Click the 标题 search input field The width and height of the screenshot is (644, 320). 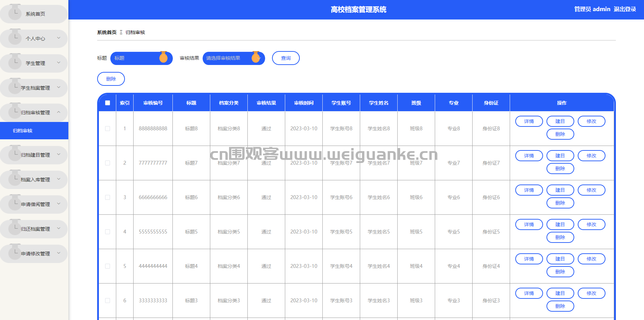[x=136, y=58]
